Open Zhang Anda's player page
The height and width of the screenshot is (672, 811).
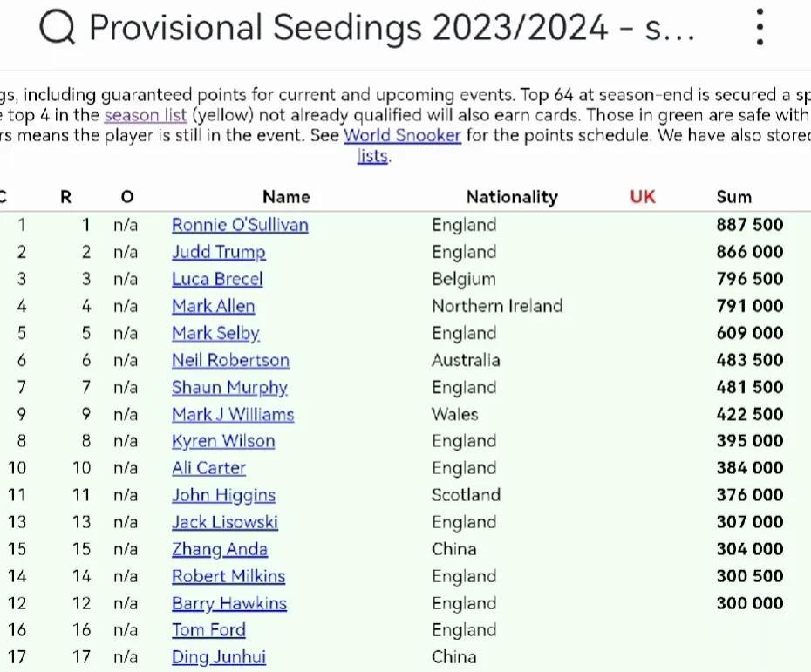[219, 549]
